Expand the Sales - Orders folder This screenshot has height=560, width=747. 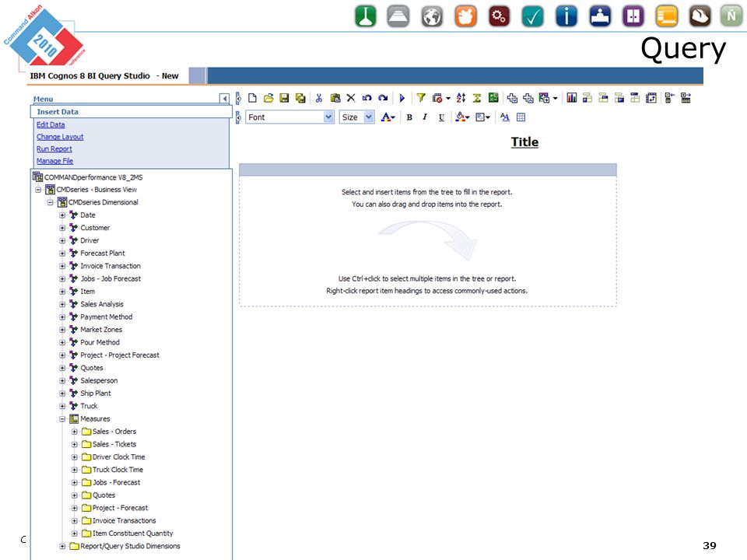pos(75,432)
